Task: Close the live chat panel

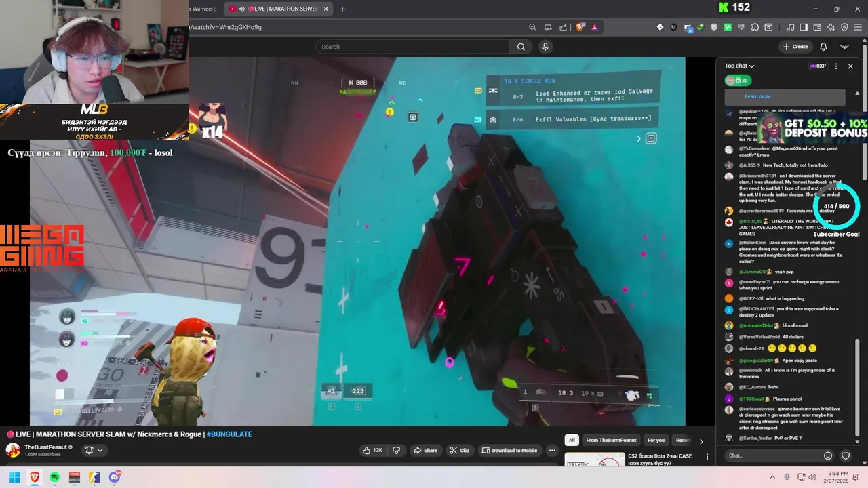Action: click(x=850, y=66)
